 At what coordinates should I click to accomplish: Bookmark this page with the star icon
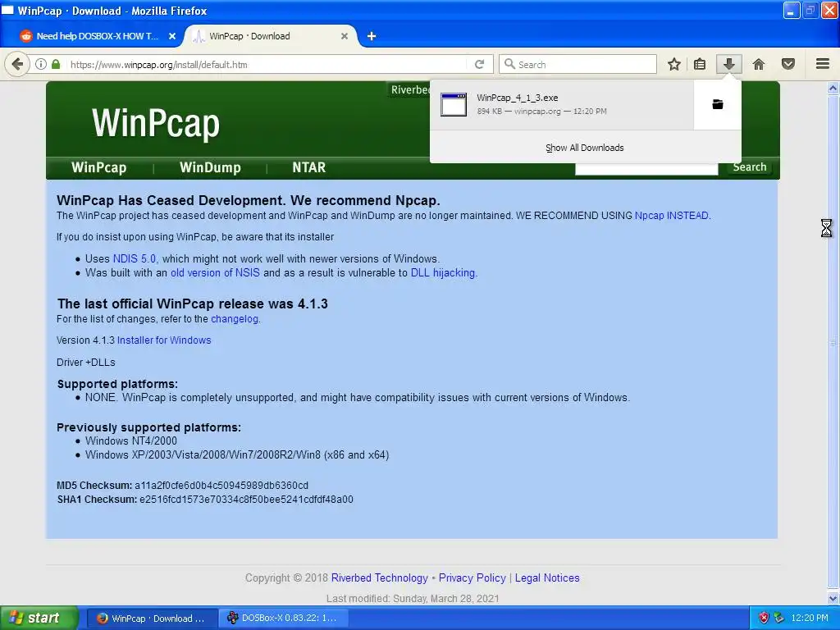pos(674,64)
